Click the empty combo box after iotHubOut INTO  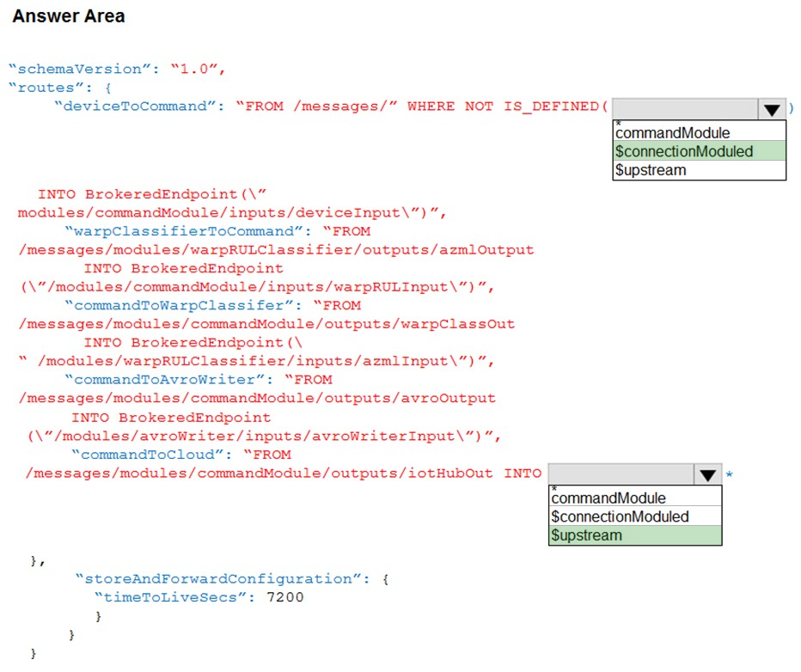click(x=635, y=474)
